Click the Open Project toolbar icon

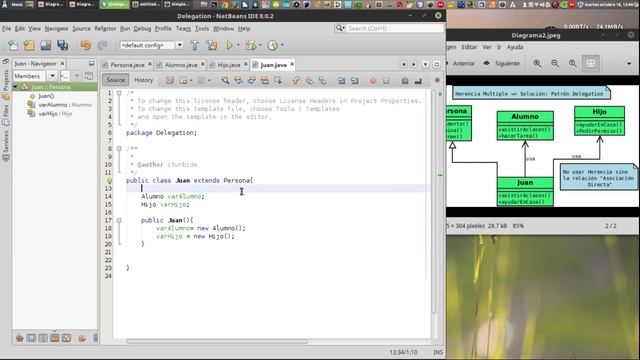pyautogui.click(x=46, y=45)
